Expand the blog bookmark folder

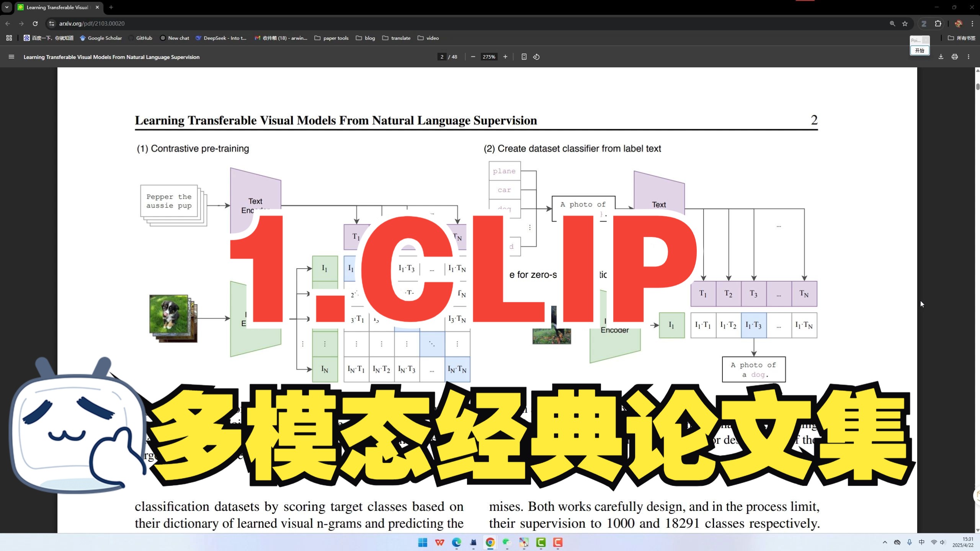(365, 38)
